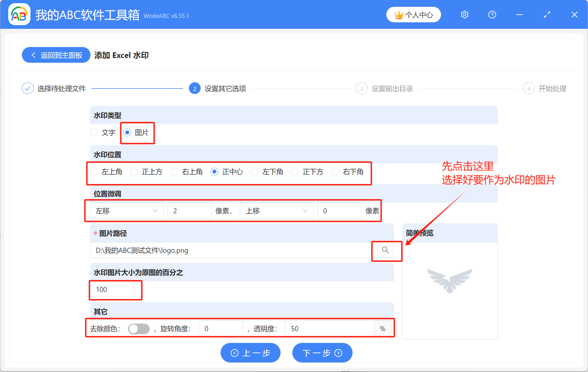Enable the 去除颜色 toggle switch
588x372 pixels.
[x=139, y=329]
